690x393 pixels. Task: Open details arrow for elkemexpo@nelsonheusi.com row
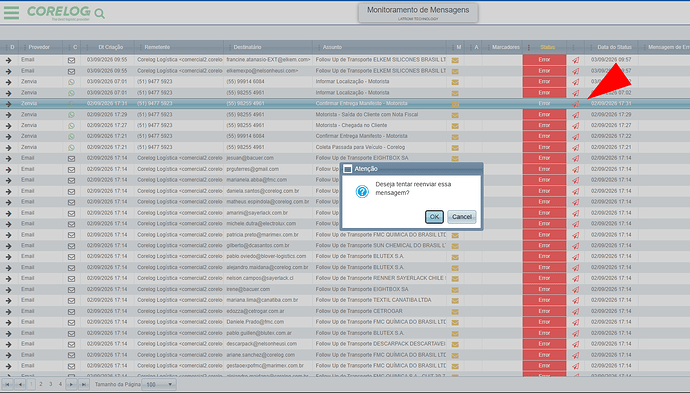click(x=8, y=71)
